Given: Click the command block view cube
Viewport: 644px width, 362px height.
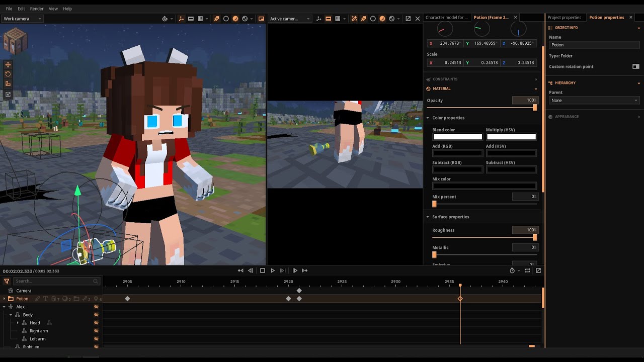Looking at the screenshot, I should (15, 41).
